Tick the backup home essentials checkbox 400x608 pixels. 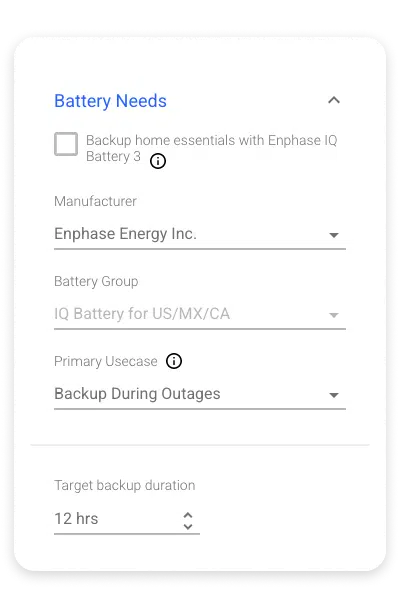point(66,144)
